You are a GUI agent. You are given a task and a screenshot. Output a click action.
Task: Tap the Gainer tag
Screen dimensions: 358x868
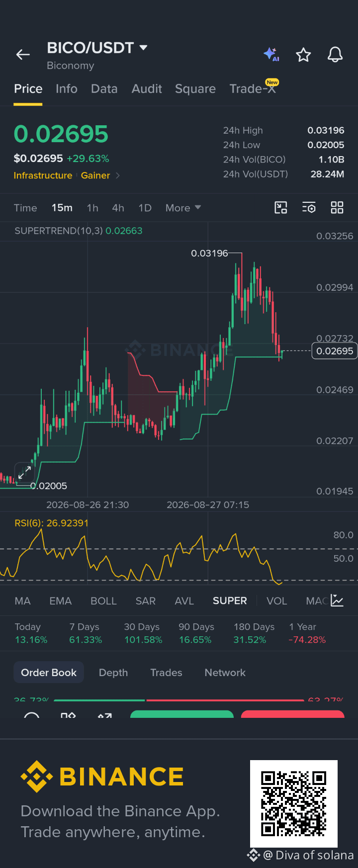point(95,175)
